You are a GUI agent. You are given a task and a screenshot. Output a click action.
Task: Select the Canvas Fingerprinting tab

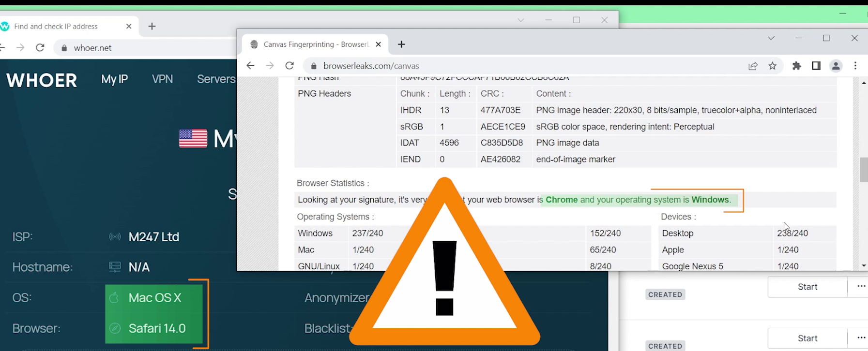pyautogui.click(x=314, y=44)
